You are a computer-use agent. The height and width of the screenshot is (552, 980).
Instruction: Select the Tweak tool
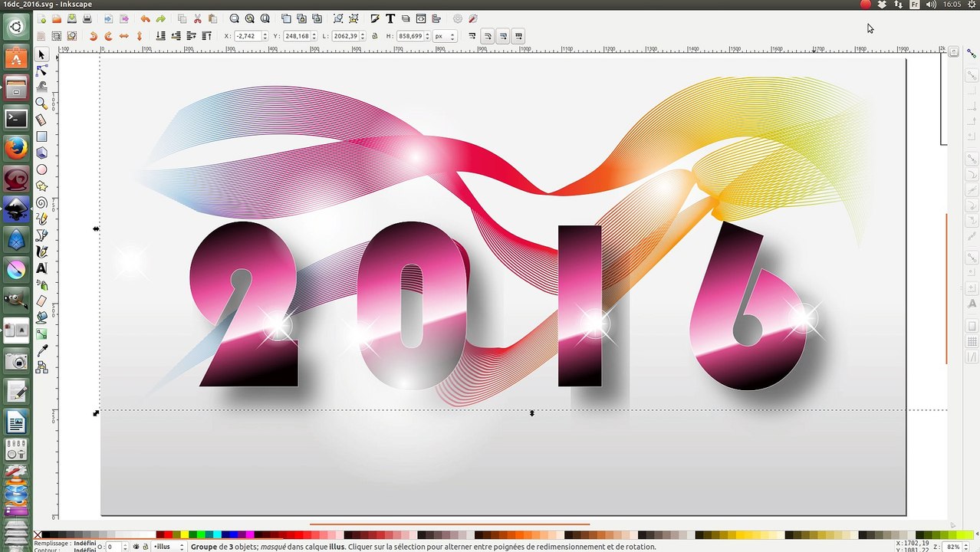(41, 87)
